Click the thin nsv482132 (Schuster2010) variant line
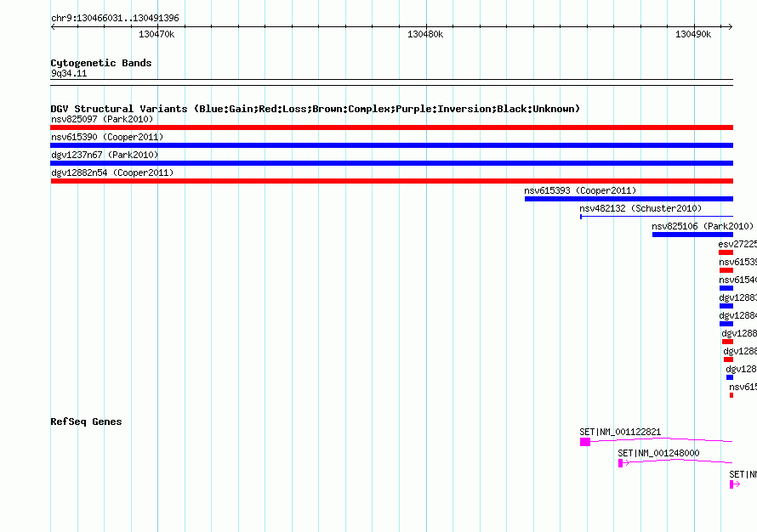Screen dimensions: 757x532 (657, 217)
